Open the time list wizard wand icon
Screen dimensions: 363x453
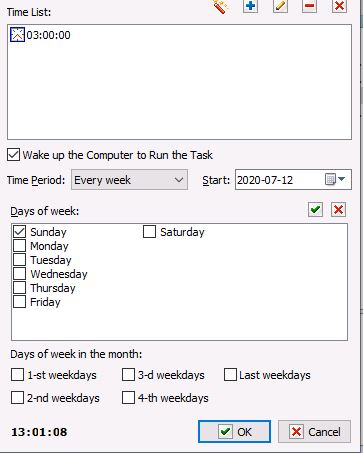point(221,6)
